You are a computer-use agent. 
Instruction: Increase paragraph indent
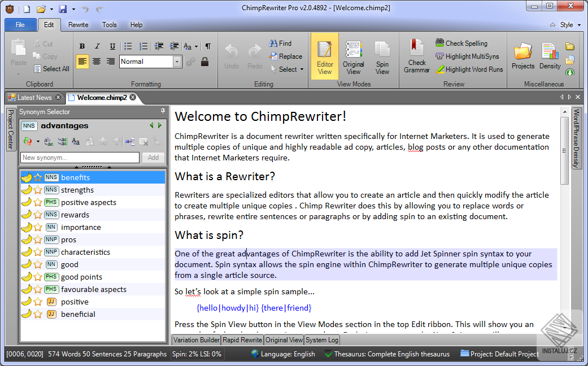[x=174, y=46]
